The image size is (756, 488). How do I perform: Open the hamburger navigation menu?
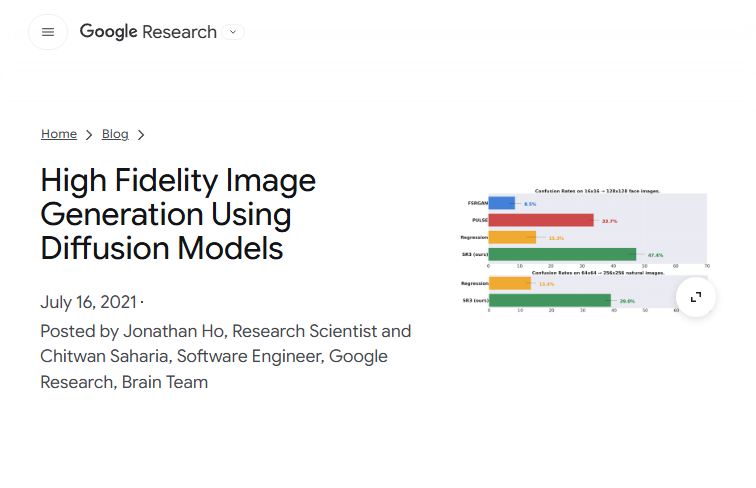[48, 32]
